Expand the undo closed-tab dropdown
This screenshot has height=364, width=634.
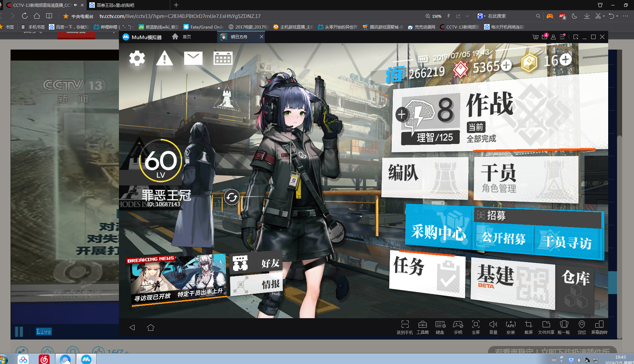click(x=617, y=16)
